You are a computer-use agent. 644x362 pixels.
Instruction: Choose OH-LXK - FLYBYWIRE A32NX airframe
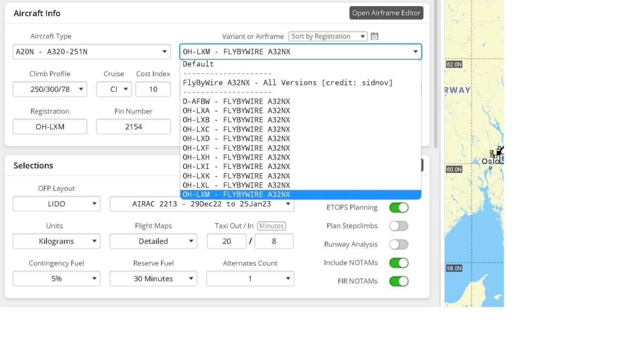click(301, 176)
